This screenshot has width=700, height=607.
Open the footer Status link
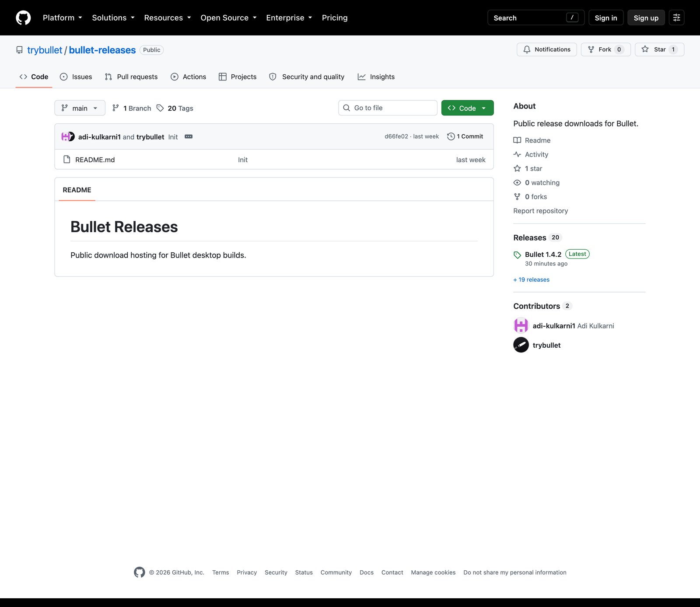tap(304, 572)
